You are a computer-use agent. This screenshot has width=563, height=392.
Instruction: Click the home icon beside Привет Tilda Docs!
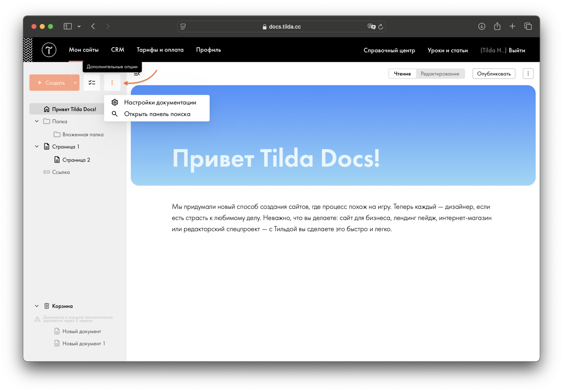[x=47, y=109]
